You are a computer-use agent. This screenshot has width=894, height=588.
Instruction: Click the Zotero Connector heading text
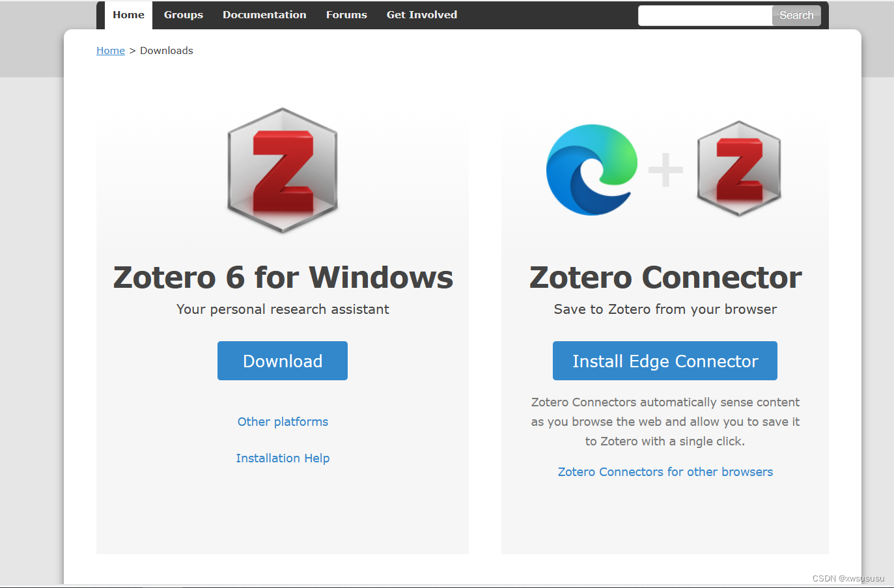pyautogui.click(x=665, y=277)
